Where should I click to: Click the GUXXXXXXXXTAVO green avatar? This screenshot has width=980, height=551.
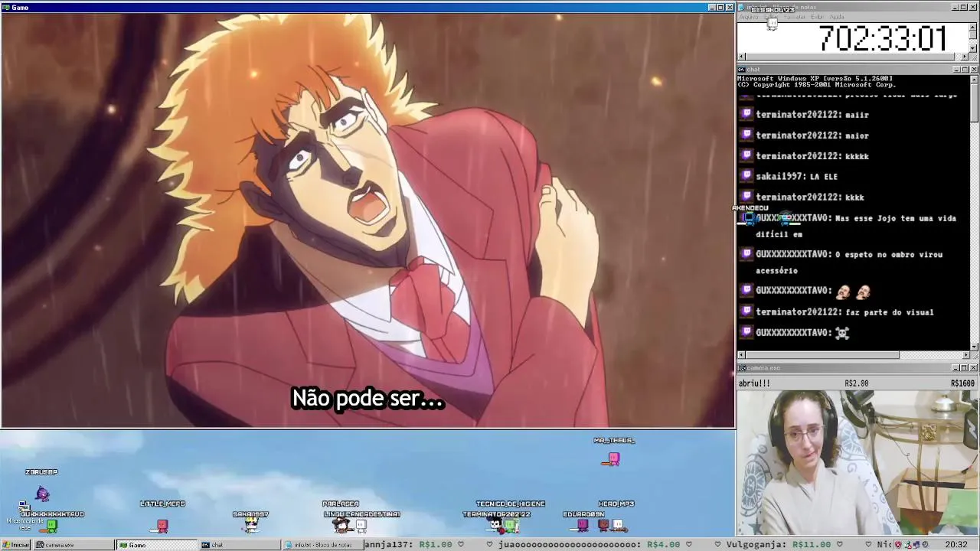coord(51,525)
